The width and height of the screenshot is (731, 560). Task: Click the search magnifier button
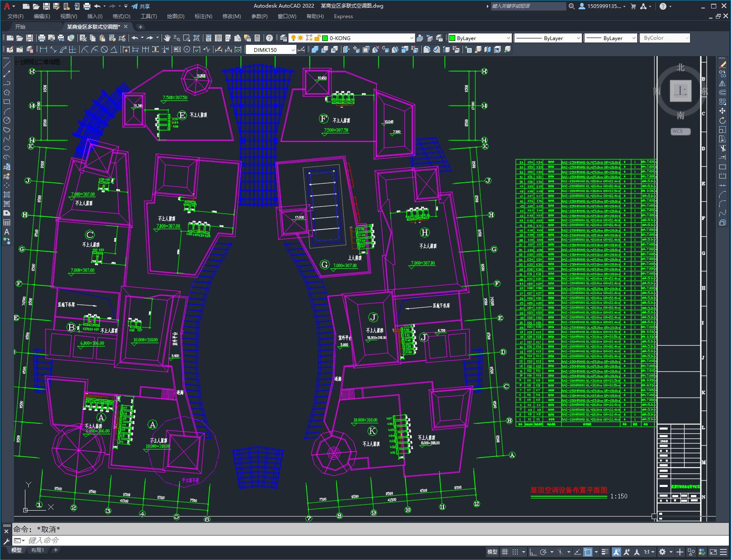click(571, 6)
